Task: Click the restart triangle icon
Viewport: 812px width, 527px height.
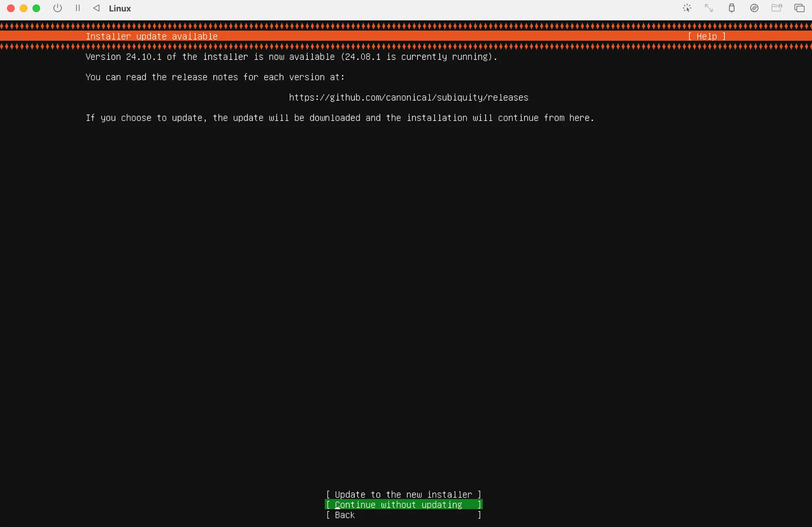Action: [96, 8]
